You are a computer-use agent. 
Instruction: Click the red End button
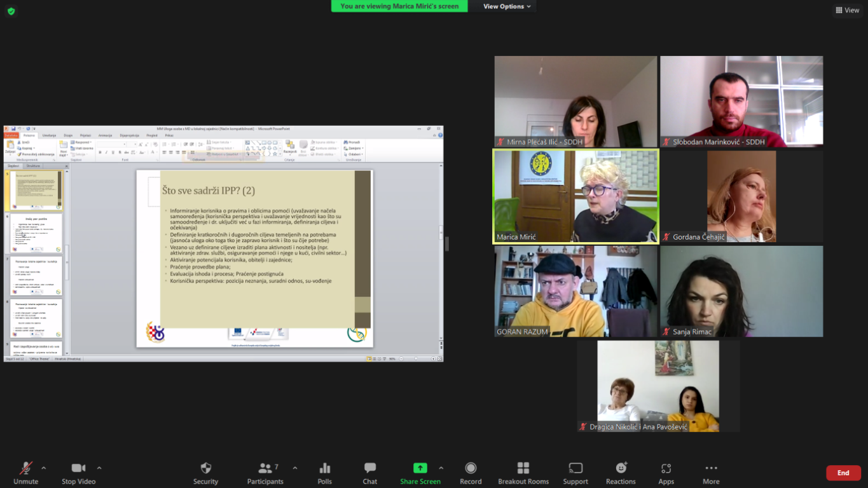[x=843, y=473]
